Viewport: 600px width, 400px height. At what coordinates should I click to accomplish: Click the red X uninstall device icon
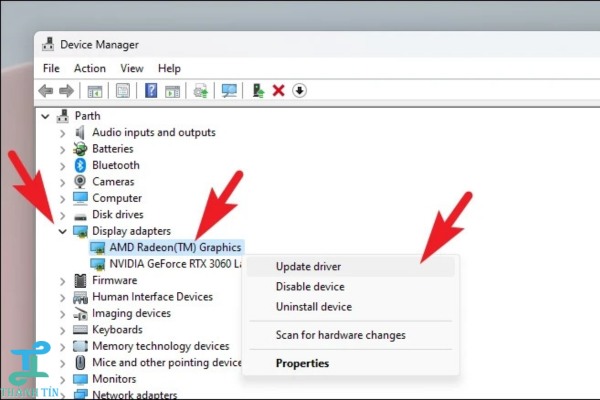tap(279, 91)
